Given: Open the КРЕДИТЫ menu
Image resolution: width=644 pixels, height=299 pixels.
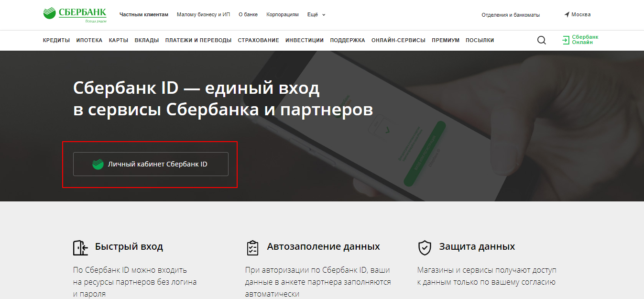Looking at the screenshot, I should [56, 40].
